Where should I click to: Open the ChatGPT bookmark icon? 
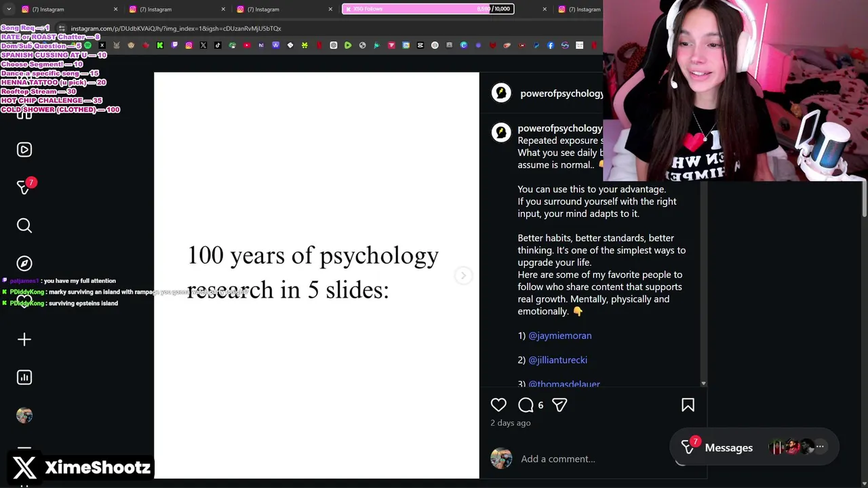[x=334, y=45]
